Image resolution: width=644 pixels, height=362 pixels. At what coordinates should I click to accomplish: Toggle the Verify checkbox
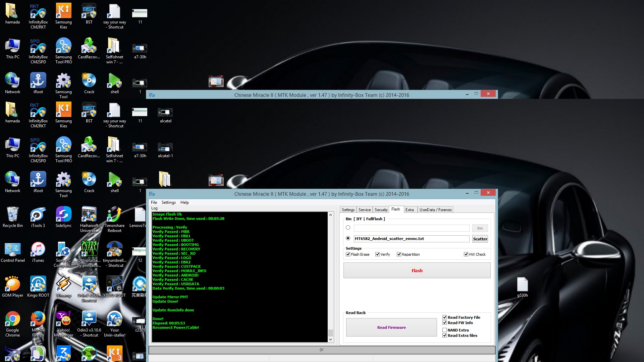(x=377, y=254)
